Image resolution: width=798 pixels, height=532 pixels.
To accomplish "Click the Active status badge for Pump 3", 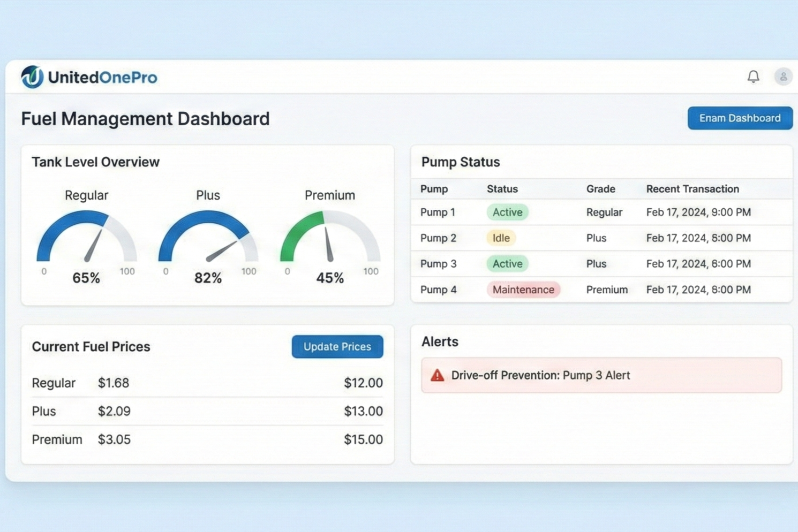I will click(507, 264).
